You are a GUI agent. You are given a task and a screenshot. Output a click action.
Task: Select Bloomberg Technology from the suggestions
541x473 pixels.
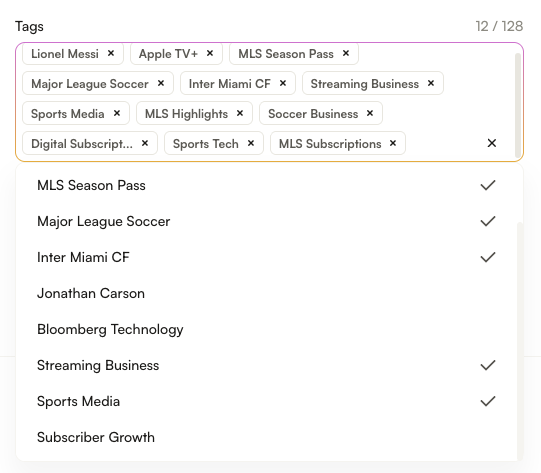point(266,329)
